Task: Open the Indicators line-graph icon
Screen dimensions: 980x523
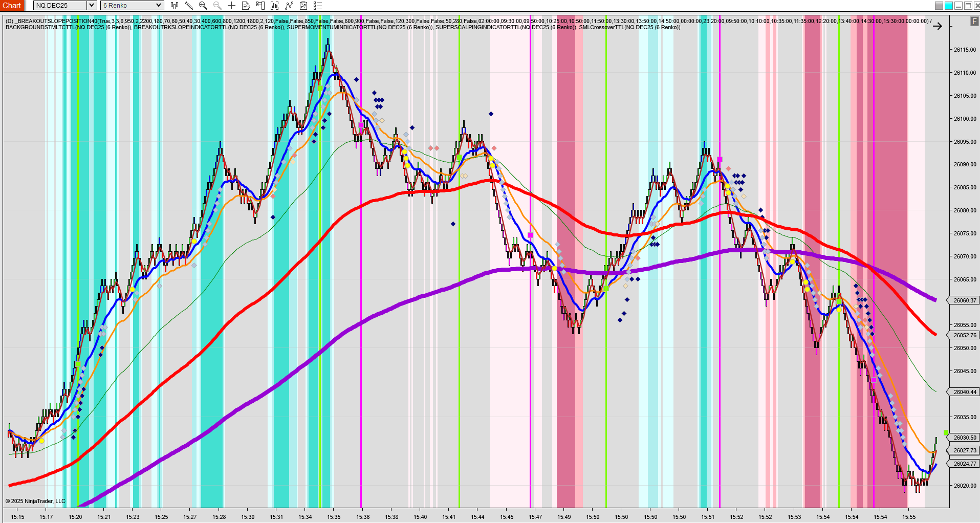Action: click(289, 6)
